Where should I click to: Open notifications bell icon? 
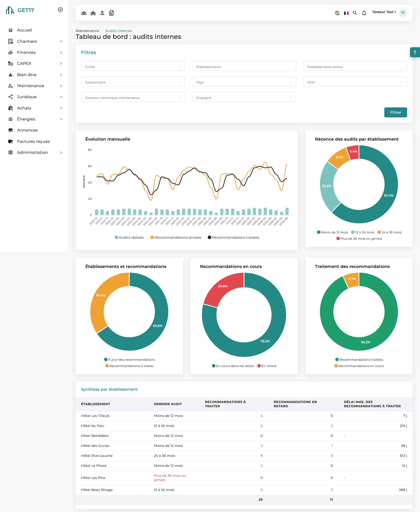[x=364, y=13]
